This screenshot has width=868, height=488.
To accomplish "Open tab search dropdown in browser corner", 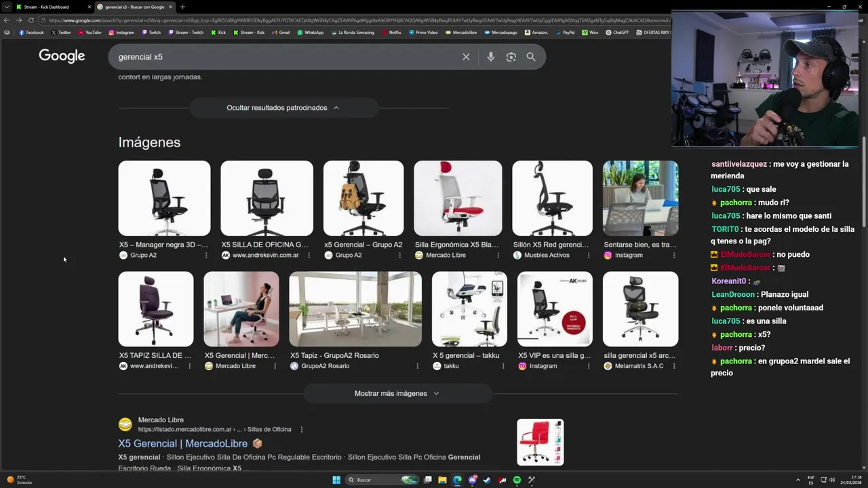I will click(7, 7).
